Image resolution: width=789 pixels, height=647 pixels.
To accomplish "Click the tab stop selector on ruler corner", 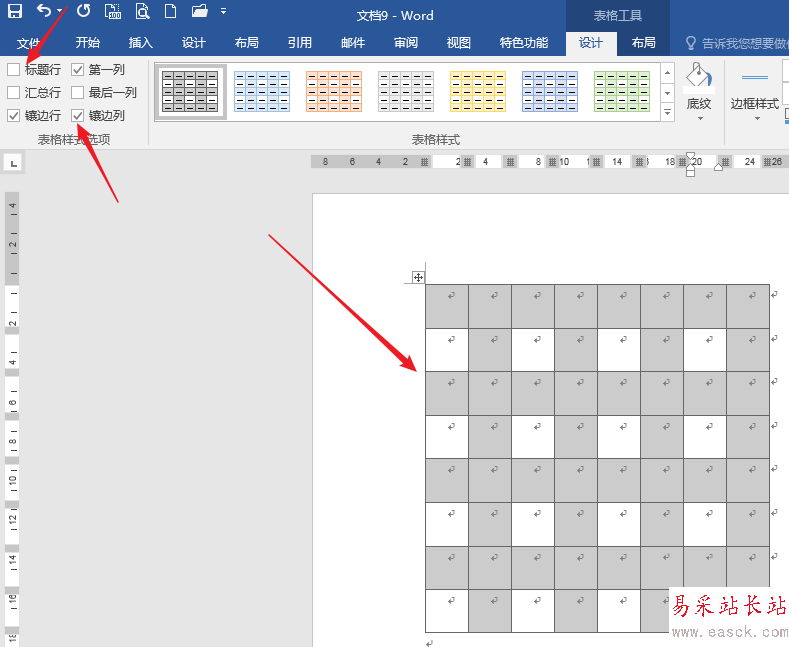I will (13, 163).
